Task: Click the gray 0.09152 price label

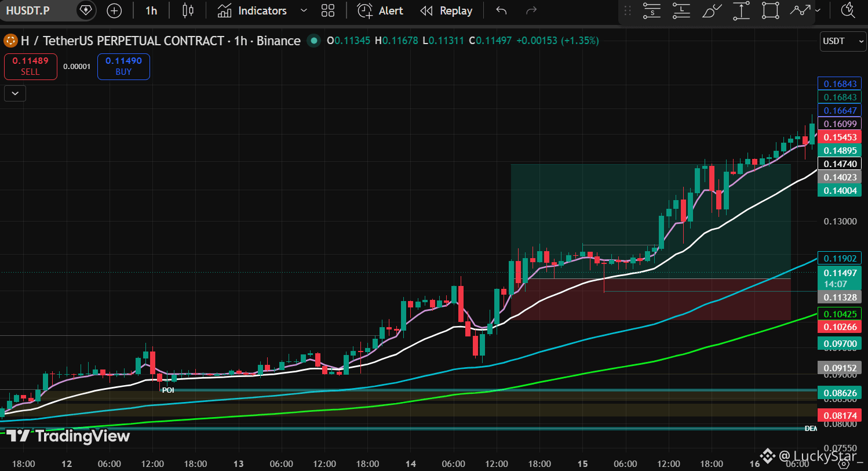Action: coord(840,367)
